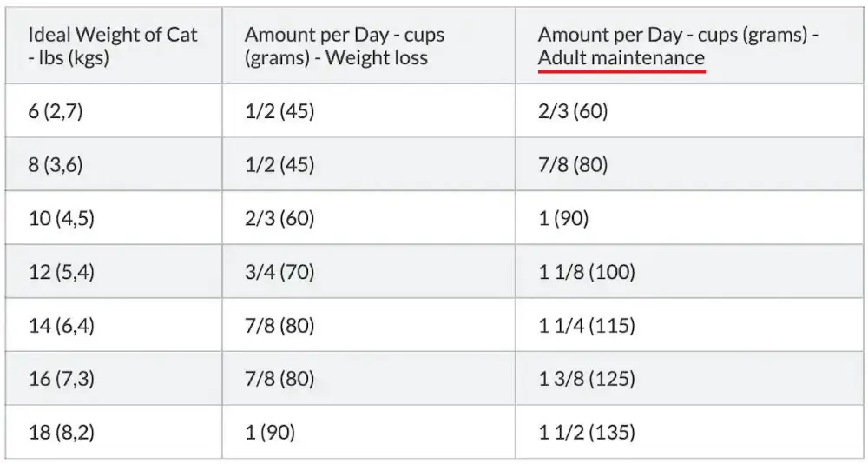Screen dimensions: 868x464
Task: Select the '3/4 (70)' weight loss cell
Action: coord(279,272)
